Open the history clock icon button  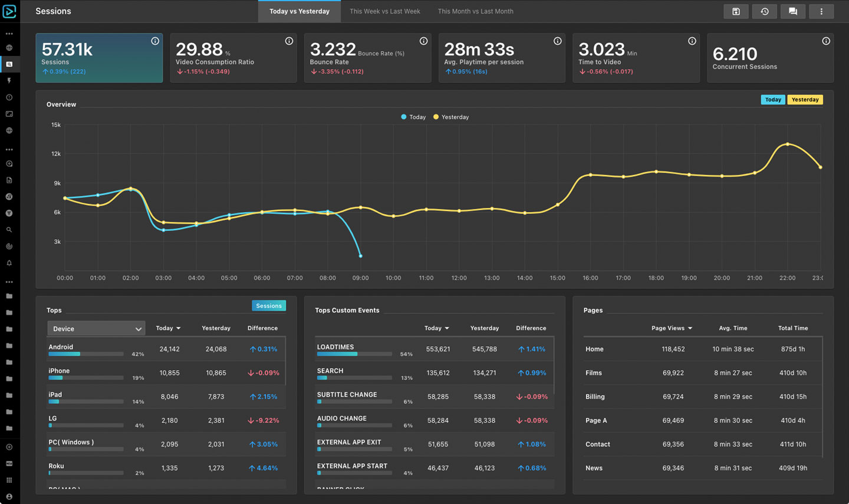(x=765, y=11)
